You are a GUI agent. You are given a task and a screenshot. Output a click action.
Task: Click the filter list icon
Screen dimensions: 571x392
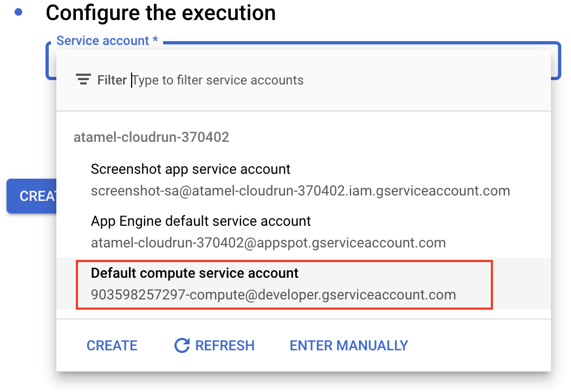pyautogui.click(x=83, y=80)
